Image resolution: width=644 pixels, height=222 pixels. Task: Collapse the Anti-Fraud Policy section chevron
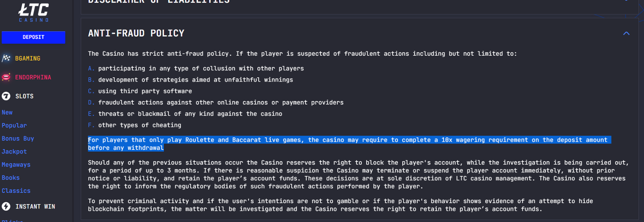[626, 33]
